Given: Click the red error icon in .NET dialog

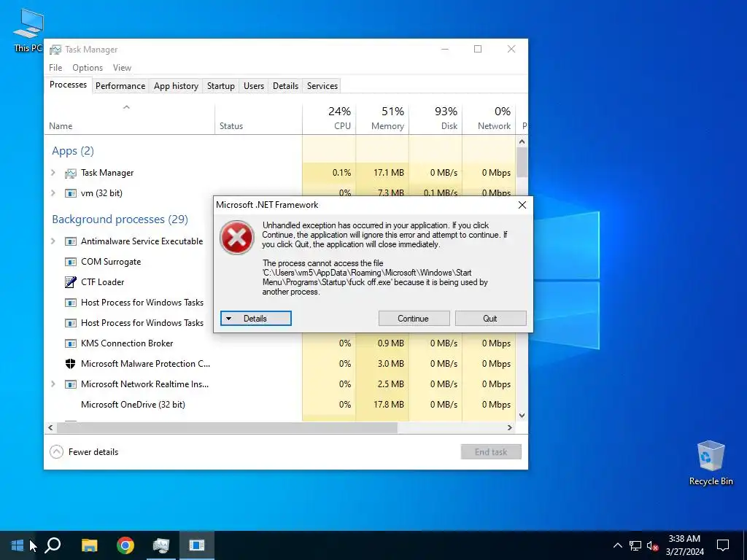Looking at the screenshot, I should (236, 237).
